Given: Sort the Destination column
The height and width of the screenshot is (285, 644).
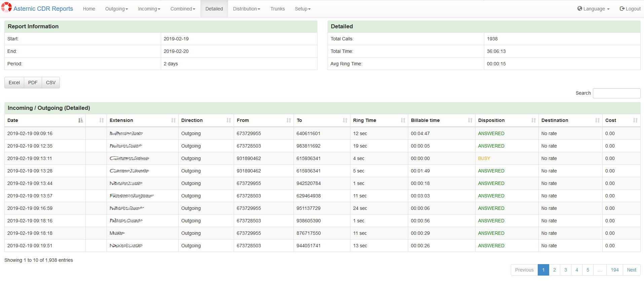Looking at the screenshot, I should (x=597, y=120).
